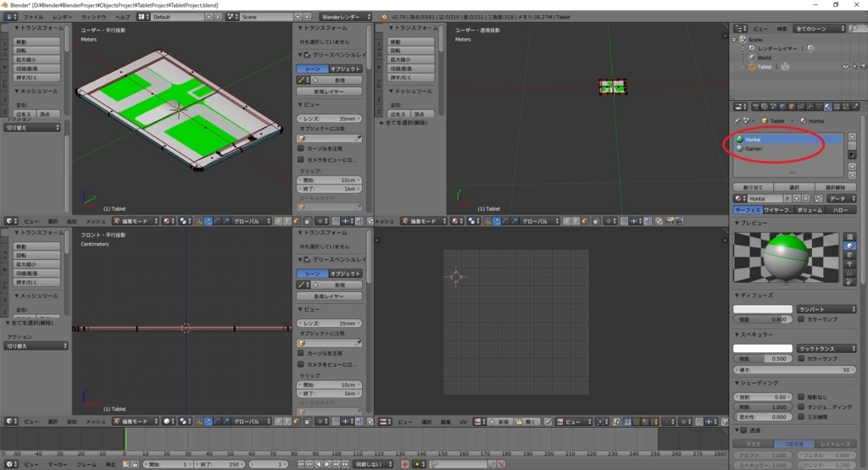Open クックトランス specular shader dropdown
Image resolution: width=868 pixels, height=470 pixels.
click(x=827, y=348)
